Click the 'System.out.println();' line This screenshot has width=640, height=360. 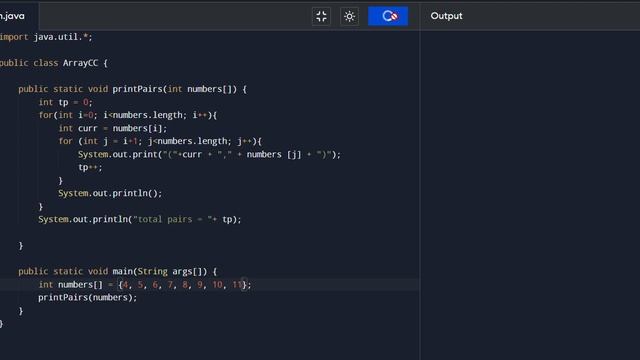click(110, 193)
